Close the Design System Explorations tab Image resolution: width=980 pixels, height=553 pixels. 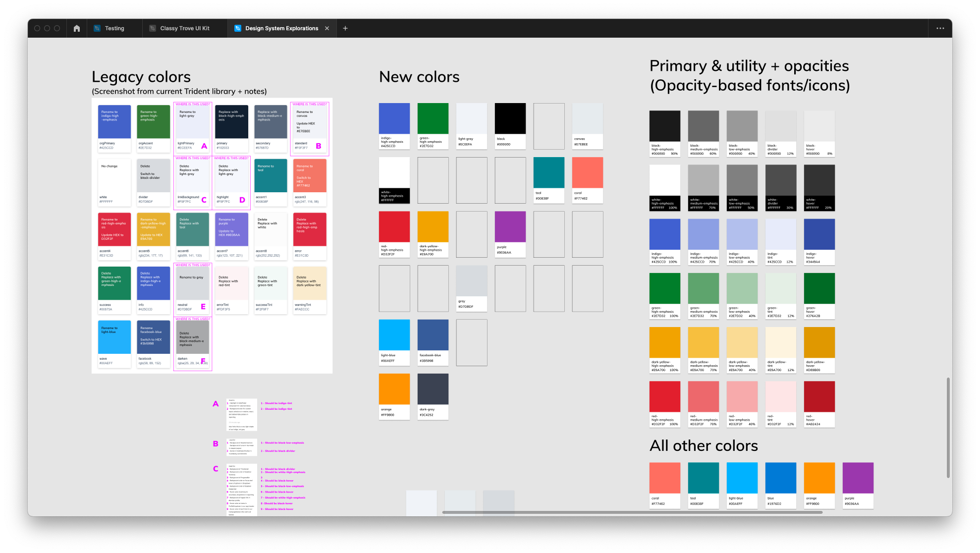(327, 28)
